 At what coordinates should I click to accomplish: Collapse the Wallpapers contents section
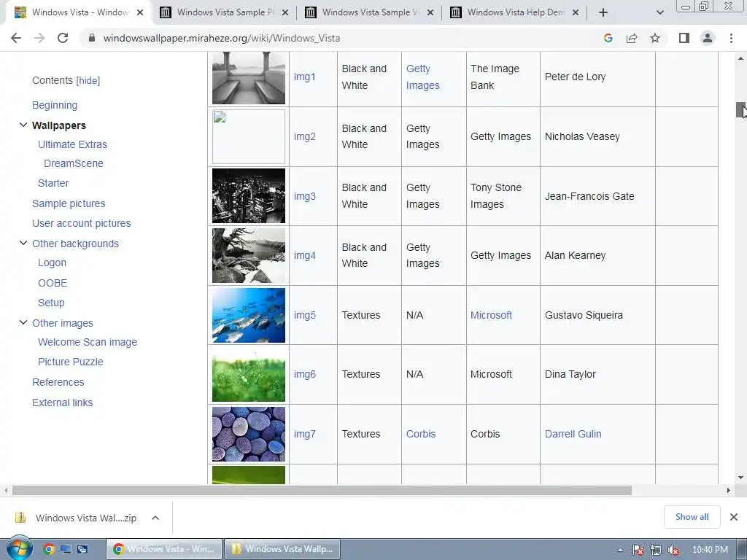23,125
